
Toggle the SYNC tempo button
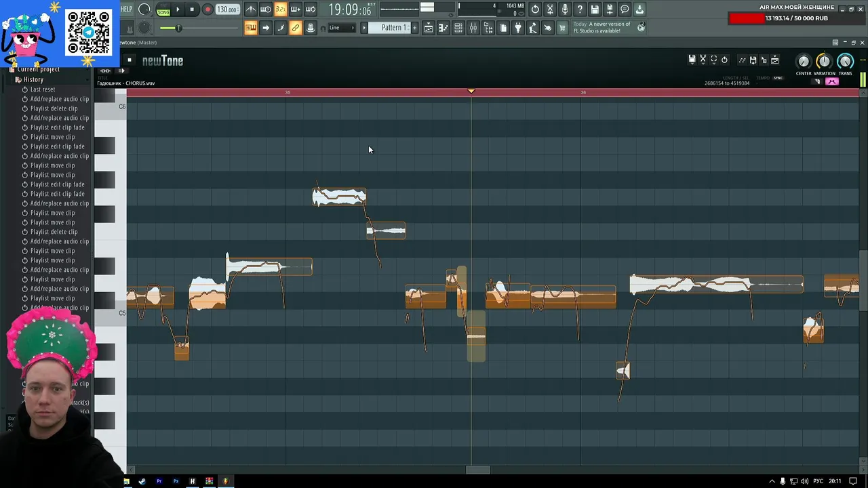(x=778, y=78)
